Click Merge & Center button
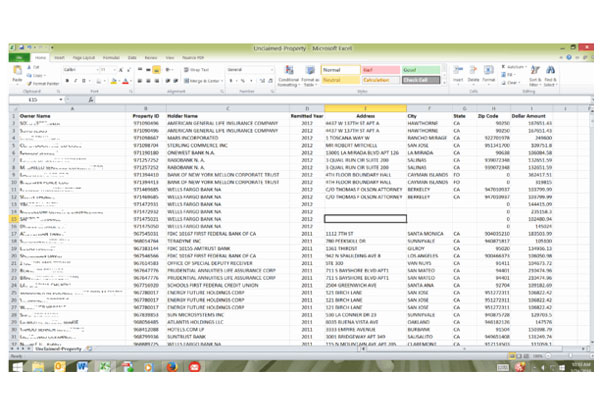 pos(203,81)
